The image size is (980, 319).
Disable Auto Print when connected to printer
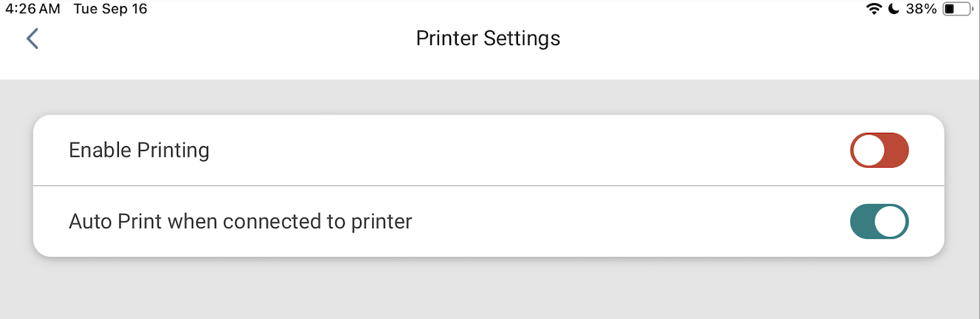pos(879,222)
